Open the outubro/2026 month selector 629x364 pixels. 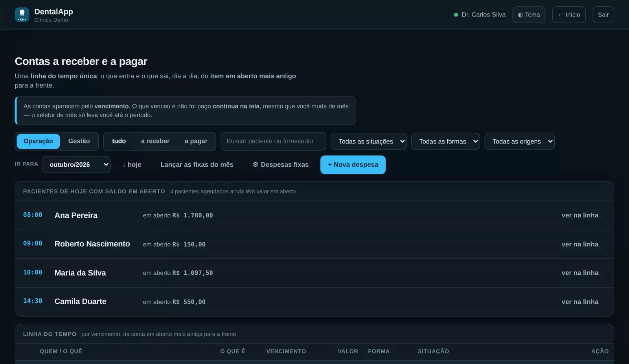pyautogui.click(x=76, y=165)
